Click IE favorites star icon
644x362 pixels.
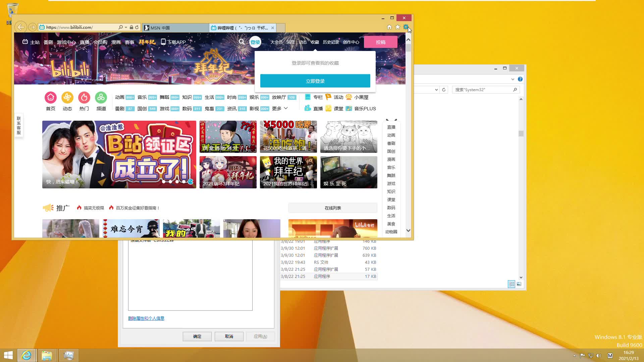[x=397, y=27]
